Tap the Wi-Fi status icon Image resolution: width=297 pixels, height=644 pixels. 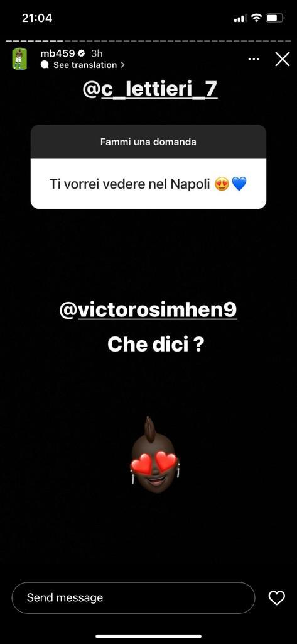tap(256, 18)
